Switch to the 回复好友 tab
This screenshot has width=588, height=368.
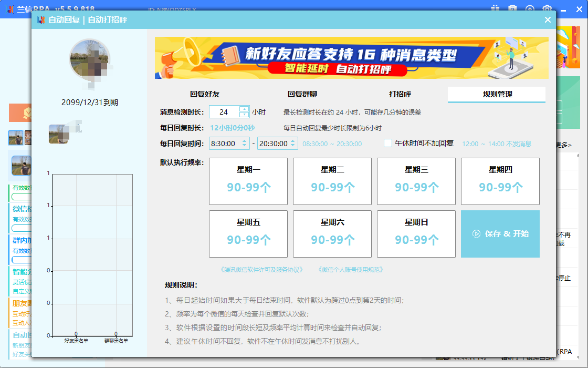[x=204, y=94]
